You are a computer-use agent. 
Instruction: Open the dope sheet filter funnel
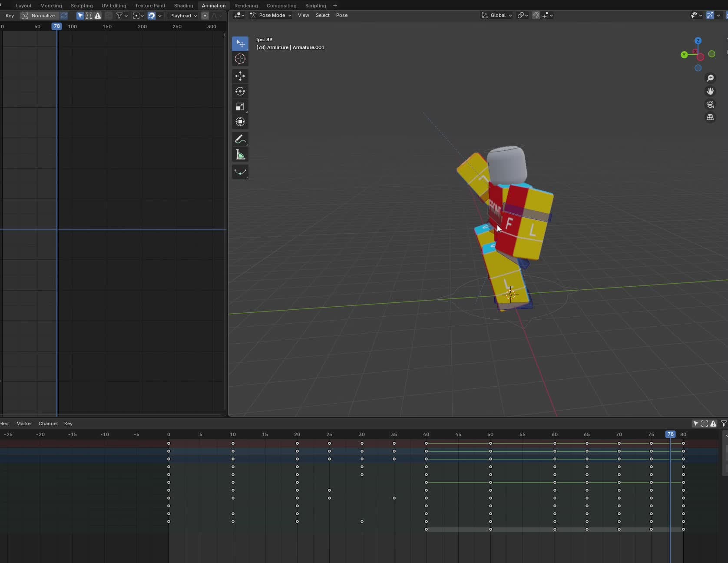724,424
